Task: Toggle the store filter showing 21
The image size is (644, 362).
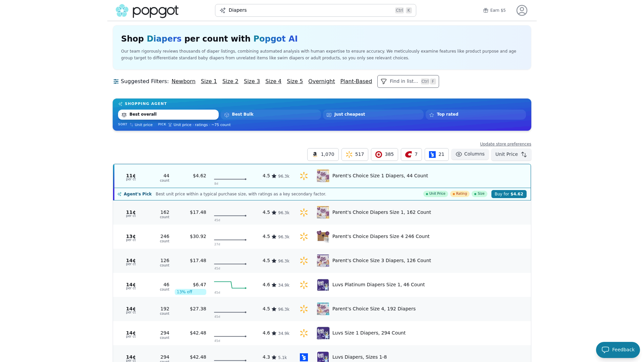Action: coord(437,155)
